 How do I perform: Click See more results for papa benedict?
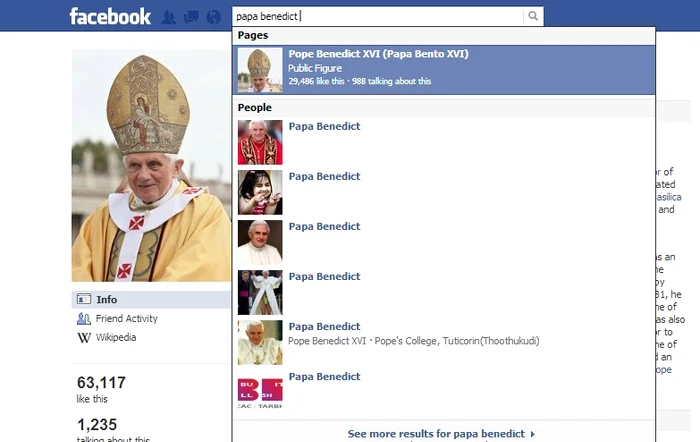[441, 434]
